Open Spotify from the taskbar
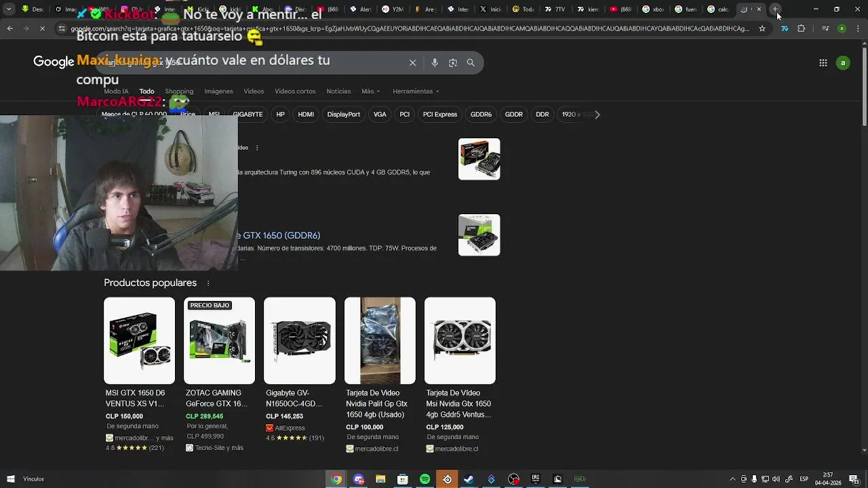The width and height of the screenshot is (868, 488). (x=425, y=479)
